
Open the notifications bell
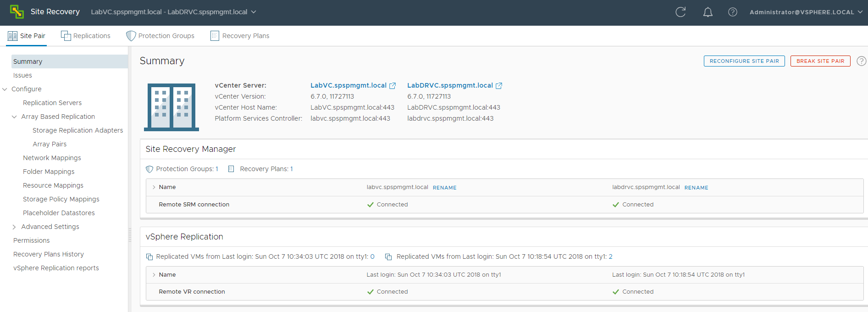pos(708,12)
